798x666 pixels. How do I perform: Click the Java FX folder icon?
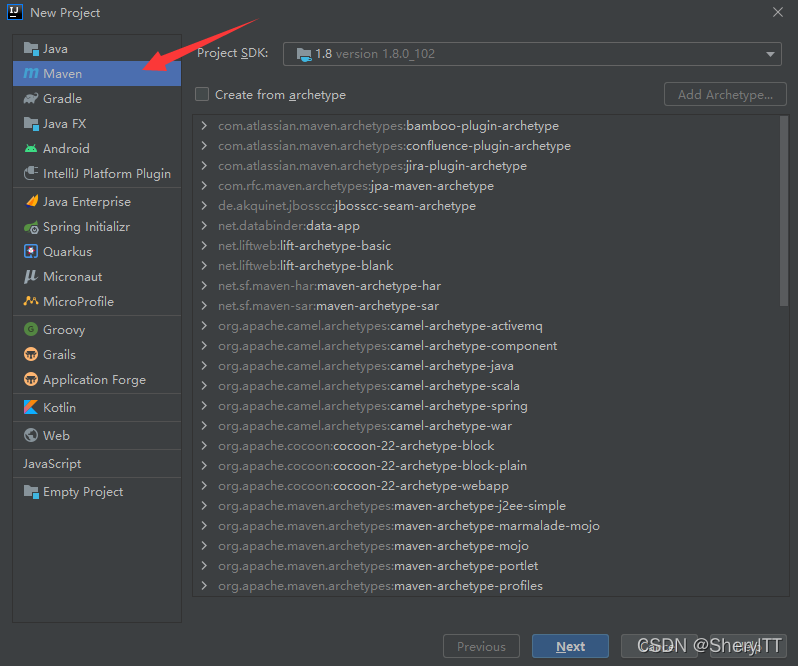tap(31, 124)
